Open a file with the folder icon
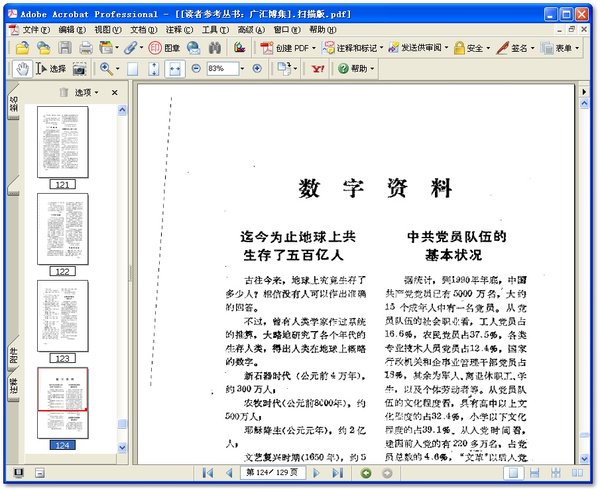The height and width of the screenshot is (491, 600). [22, 48]
